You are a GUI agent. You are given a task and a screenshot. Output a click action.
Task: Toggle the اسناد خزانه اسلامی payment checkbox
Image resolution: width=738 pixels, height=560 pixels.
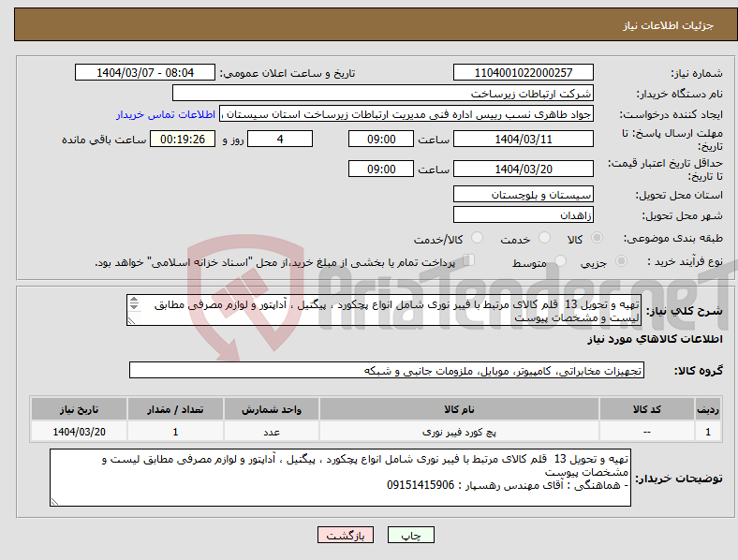click(x=469, y=259)
